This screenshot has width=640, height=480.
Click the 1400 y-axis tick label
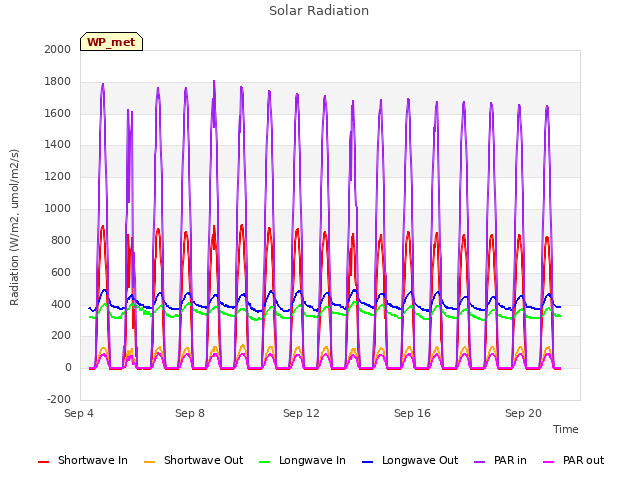click(x=58, y=144)
